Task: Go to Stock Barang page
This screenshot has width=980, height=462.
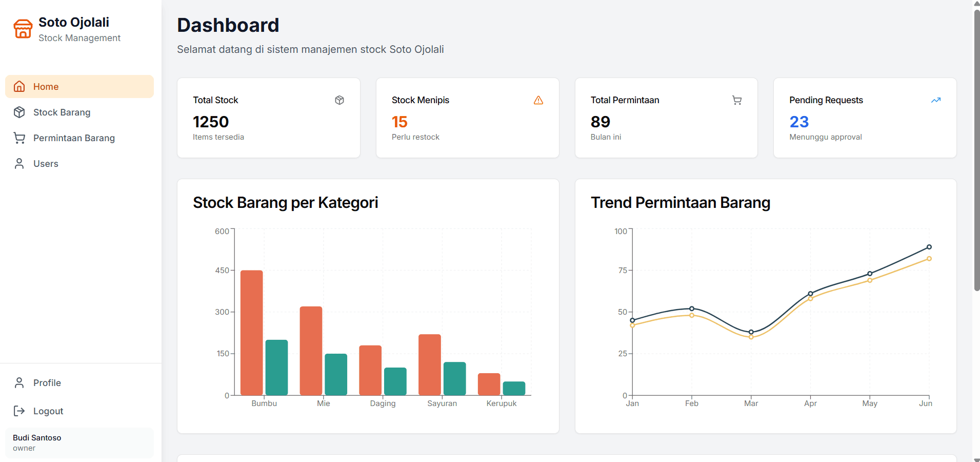Action: [x=79, y=112]
